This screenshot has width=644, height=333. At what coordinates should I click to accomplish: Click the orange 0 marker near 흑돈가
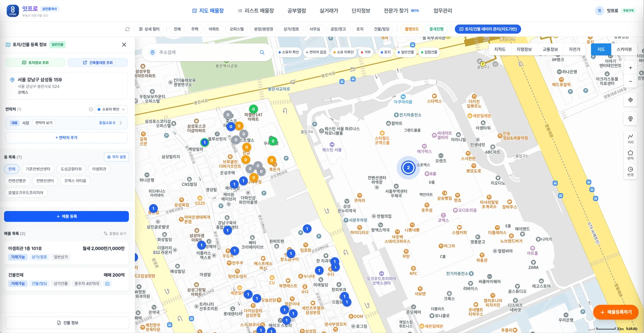click(x=272, y=160)
